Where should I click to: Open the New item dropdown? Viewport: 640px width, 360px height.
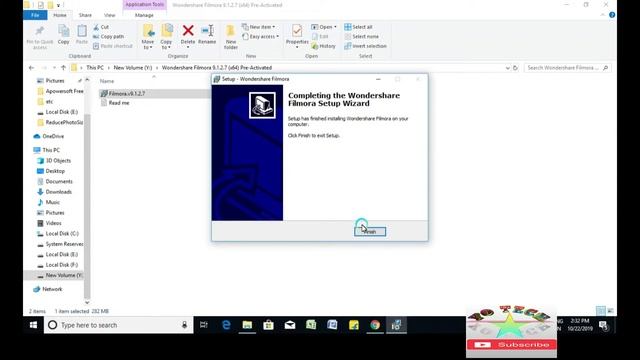pos(258,27)
